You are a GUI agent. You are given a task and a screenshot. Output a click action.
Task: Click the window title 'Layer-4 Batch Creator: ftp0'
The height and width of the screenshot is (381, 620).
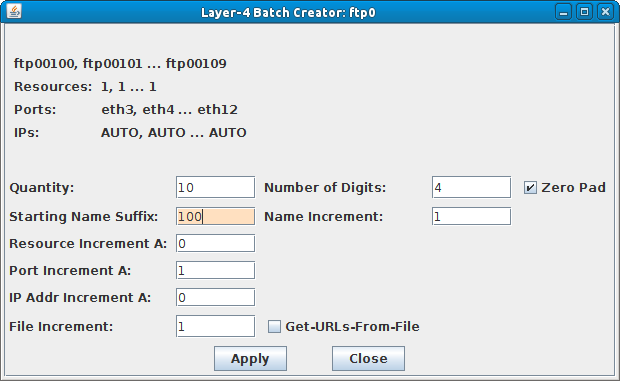pyautogui.click(x=288, y=13)
